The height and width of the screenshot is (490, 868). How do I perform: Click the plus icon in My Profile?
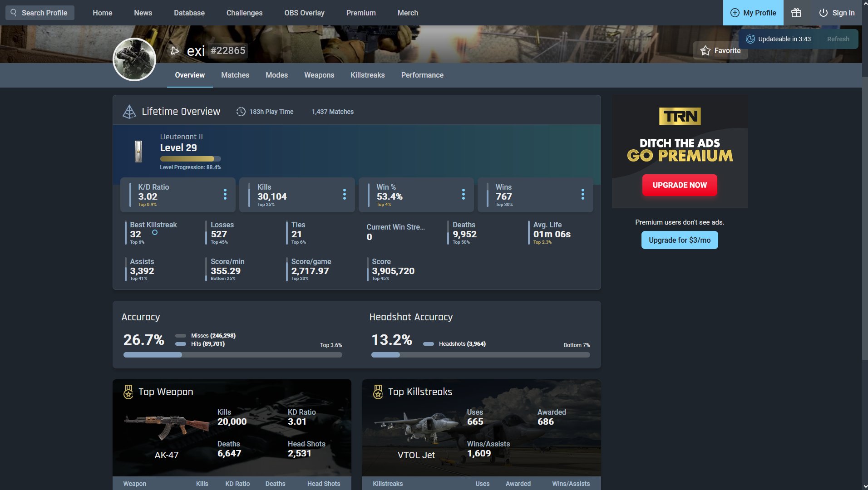point(735,13)
